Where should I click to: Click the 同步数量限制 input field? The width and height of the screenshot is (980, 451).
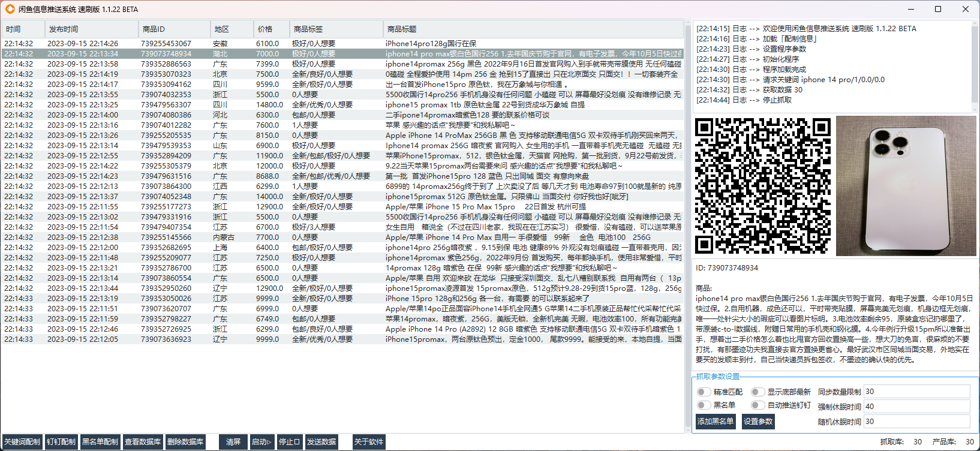point(917,392)
